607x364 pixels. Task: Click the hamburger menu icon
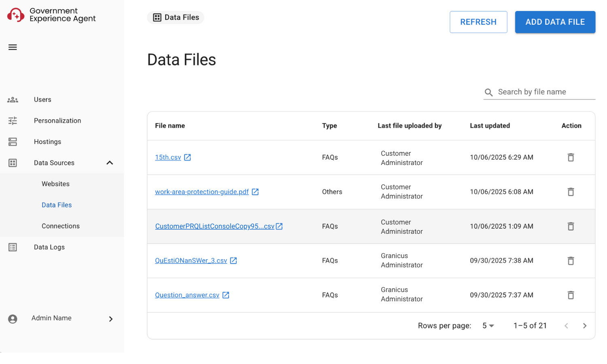[13, 47]
